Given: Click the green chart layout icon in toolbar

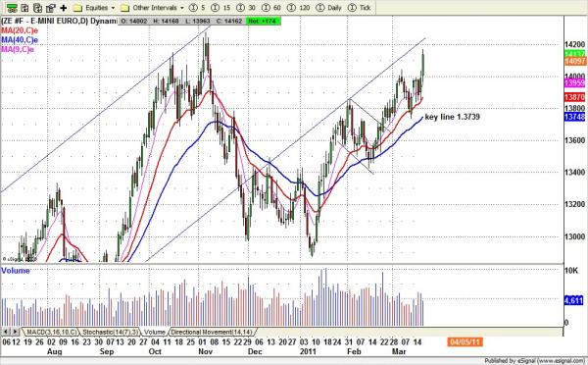Looking at the screenshot, I should pos(12,8).
